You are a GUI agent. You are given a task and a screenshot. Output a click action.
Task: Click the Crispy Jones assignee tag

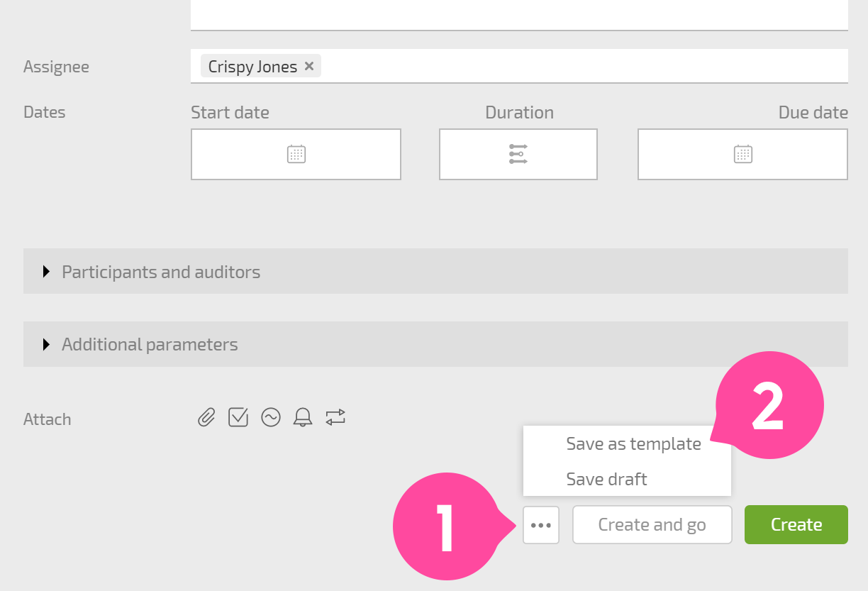point(252,66)
